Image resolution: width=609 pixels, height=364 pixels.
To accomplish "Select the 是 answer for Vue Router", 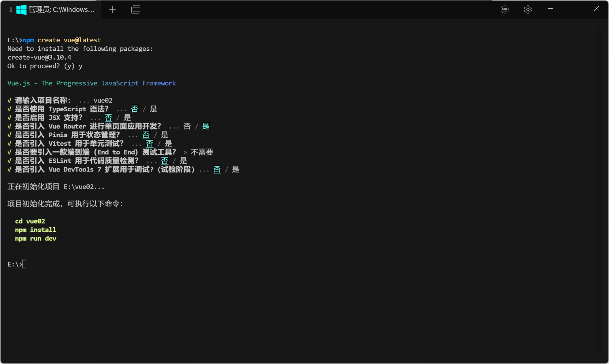I will (205, 126).
